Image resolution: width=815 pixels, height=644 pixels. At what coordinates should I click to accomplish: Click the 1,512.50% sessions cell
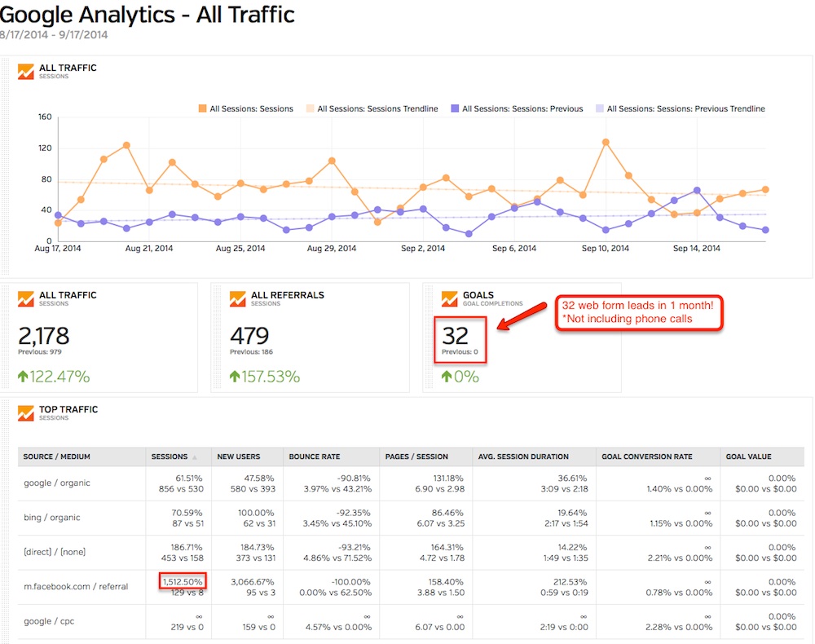[x=183, y=581]
